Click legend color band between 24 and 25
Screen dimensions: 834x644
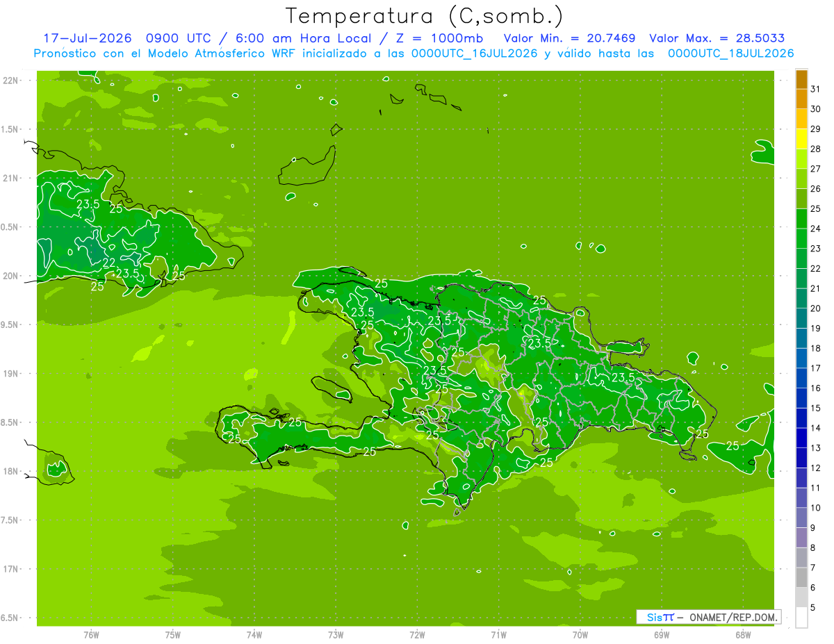801,218
